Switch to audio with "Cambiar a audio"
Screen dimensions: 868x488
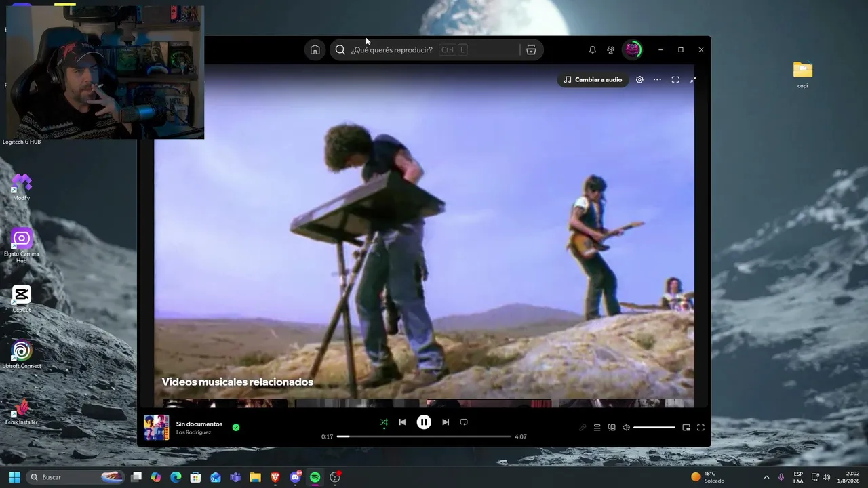pyautogui.click(x=593, y=79)
